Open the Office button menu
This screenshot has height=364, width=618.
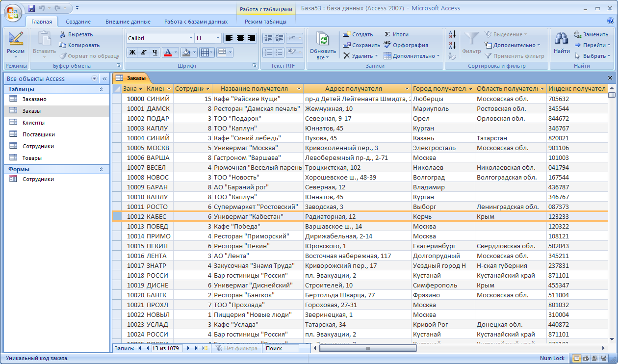click(13, 12)
